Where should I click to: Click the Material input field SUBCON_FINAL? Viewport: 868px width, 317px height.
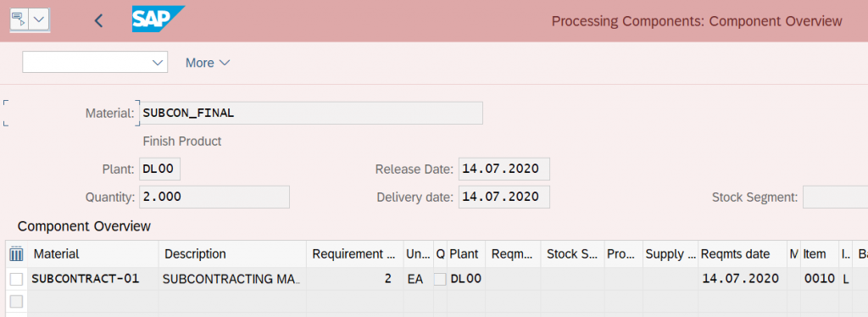point(310,113)
